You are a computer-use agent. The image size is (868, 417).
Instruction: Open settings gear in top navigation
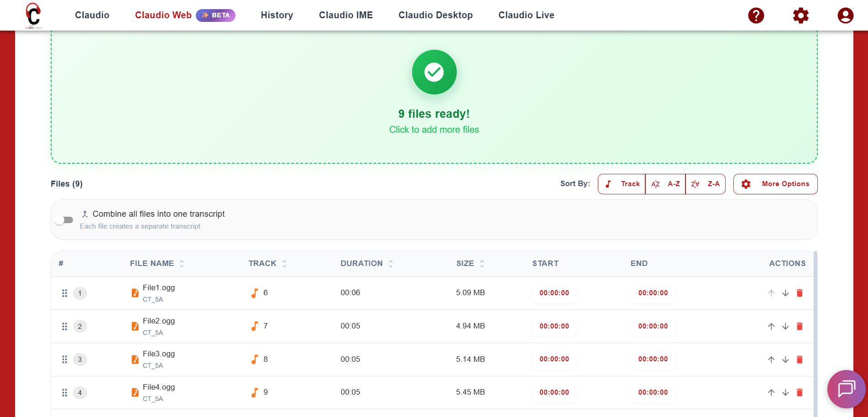click(x=800, y=16)
